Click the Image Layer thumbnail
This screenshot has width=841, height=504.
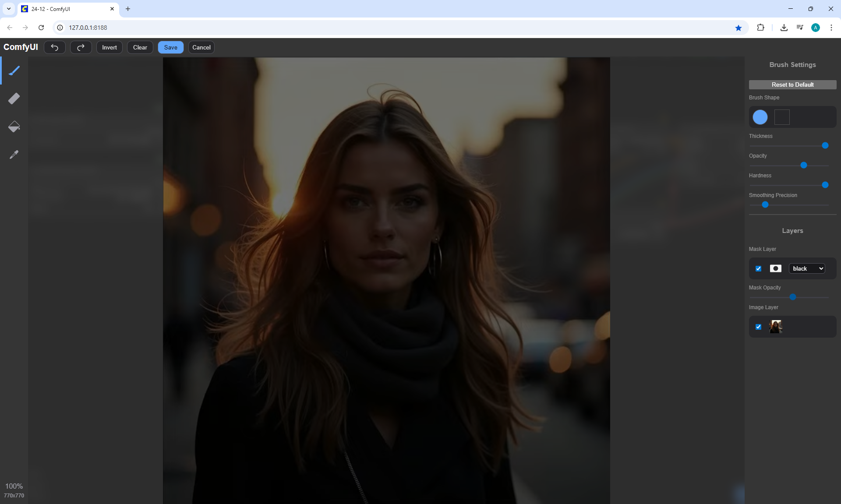point(776,327)
